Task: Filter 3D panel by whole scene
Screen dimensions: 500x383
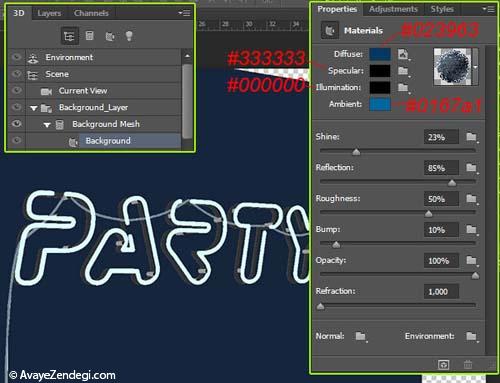Action: click(69, 36)
